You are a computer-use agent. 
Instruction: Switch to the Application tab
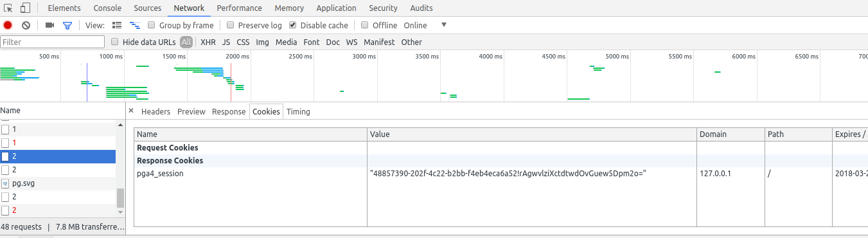click(x=336, y=8)
